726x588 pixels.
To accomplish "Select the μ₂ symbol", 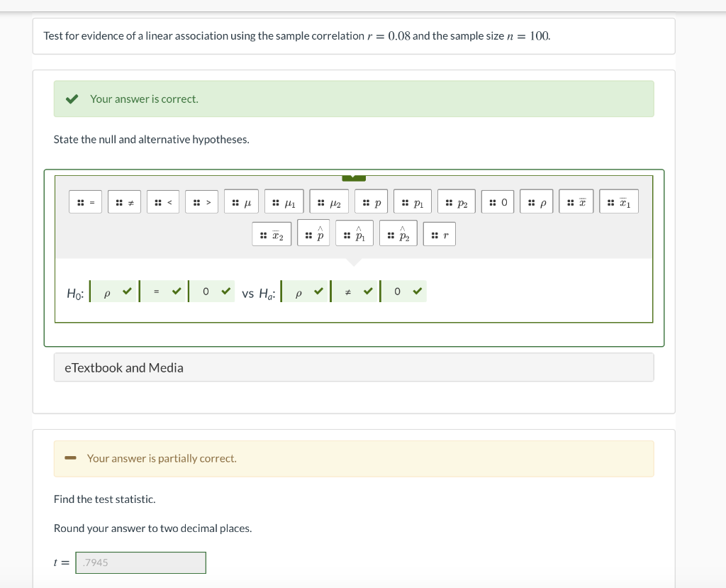I will (328, 201).
